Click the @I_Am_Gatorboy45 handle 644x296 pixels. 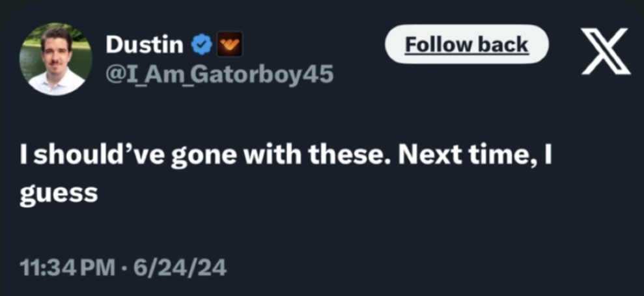(x=219, y=75)
